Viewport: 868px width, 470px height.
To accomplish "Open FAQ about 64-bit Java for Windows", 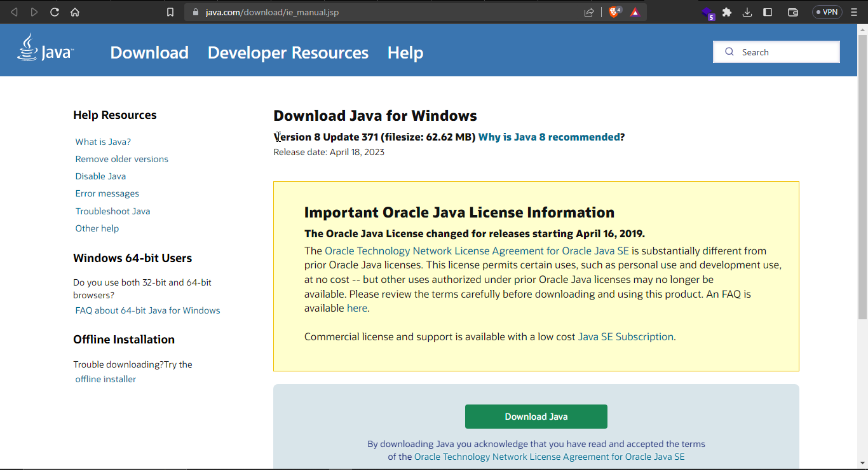I will pyautogui.click(x=148, y=310).
